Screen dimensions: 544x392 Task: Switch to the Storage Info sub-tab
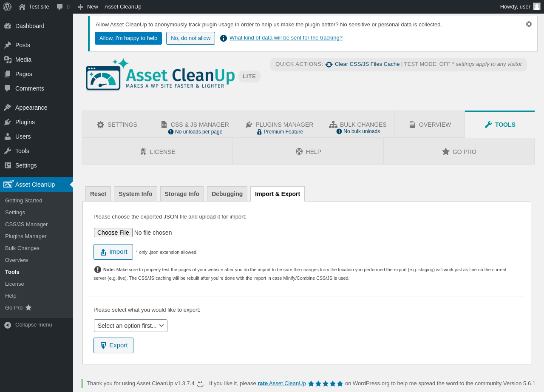click(182, 194)
